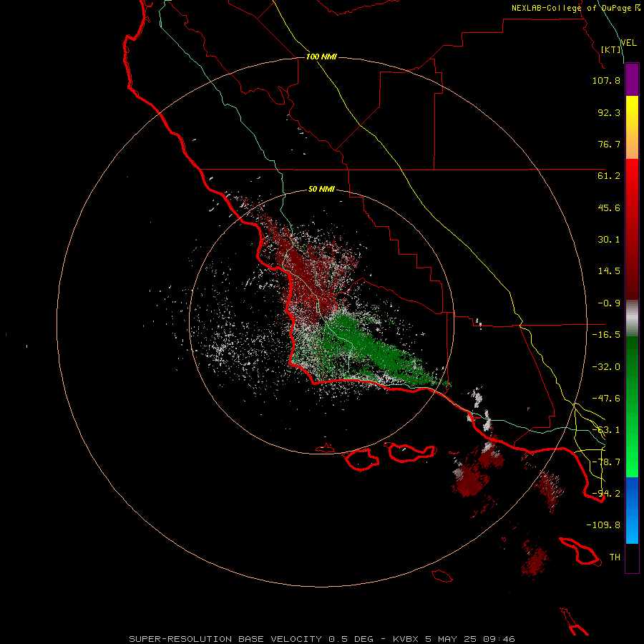Select the -16.5 velocity label
644x644 pixels.
pos(606,335)
